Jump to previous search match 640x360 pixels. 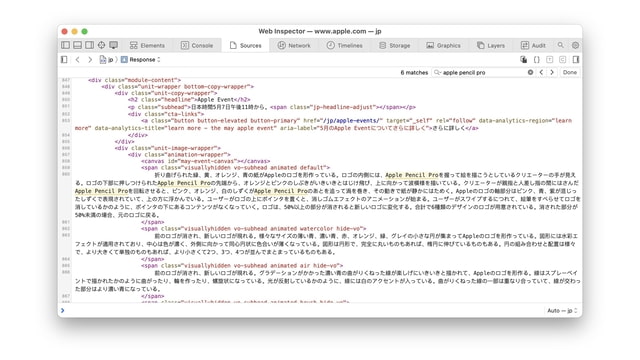tap(541, 72)
